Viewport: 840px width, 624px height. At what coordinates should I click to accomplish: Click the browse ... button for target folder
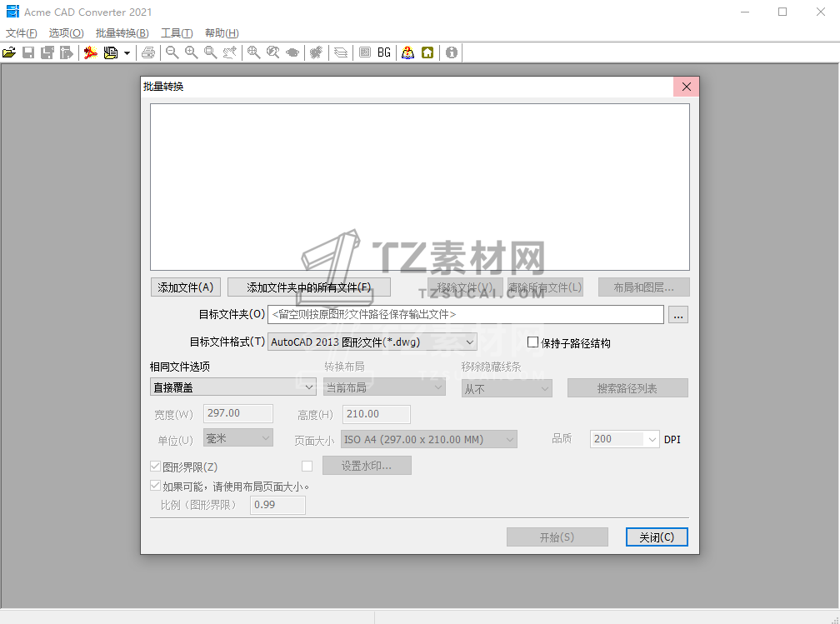point(678,315)
